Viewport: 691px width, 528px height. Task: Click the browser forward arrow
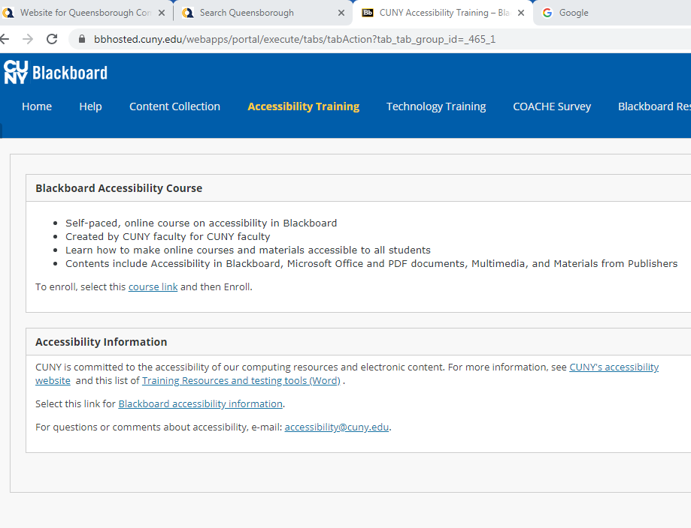[28, 39]
